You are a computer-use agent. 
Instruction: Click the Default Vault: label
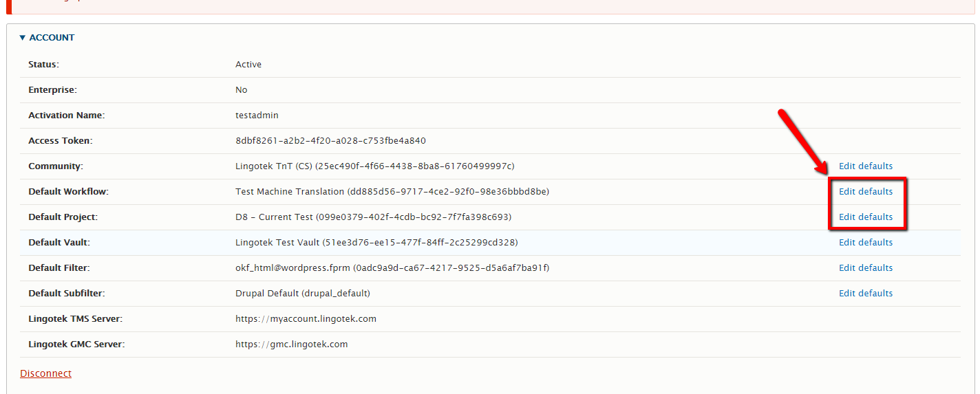click(59, 242)
